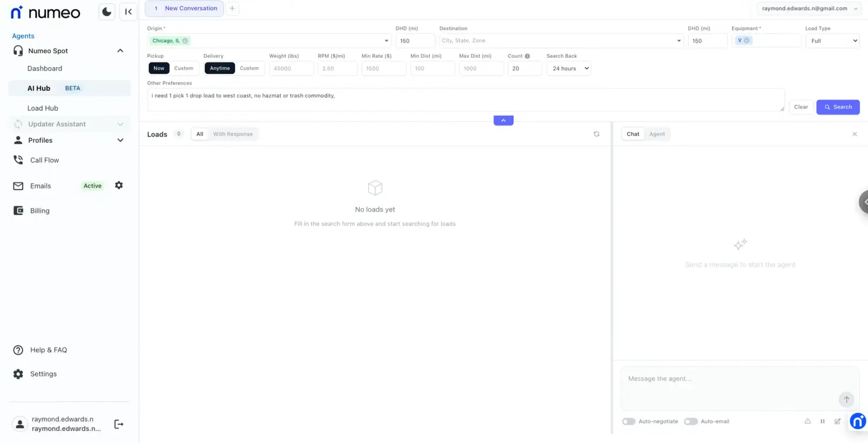Collapse the search form with blue chevron

tap(503, 120)
